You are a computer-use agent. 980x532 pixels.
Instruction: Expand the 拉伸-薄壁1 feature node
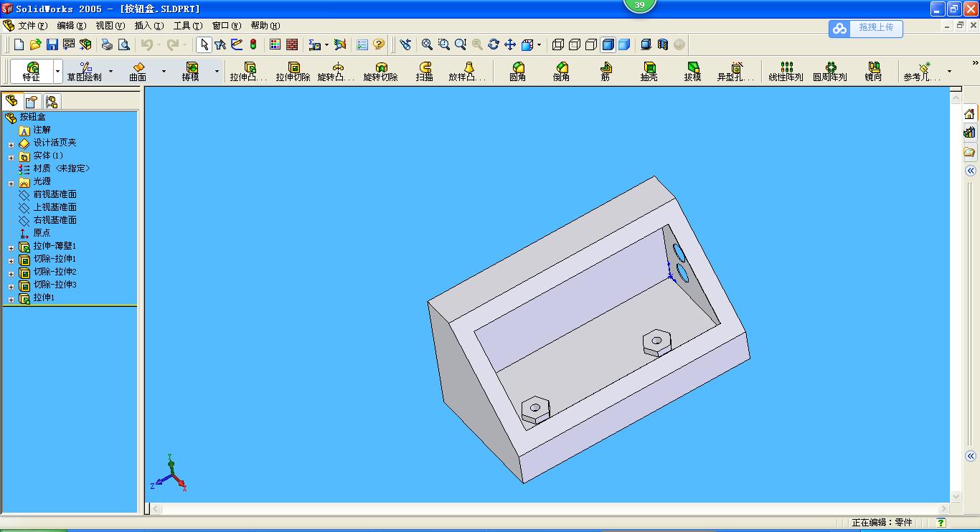point(11,247)
